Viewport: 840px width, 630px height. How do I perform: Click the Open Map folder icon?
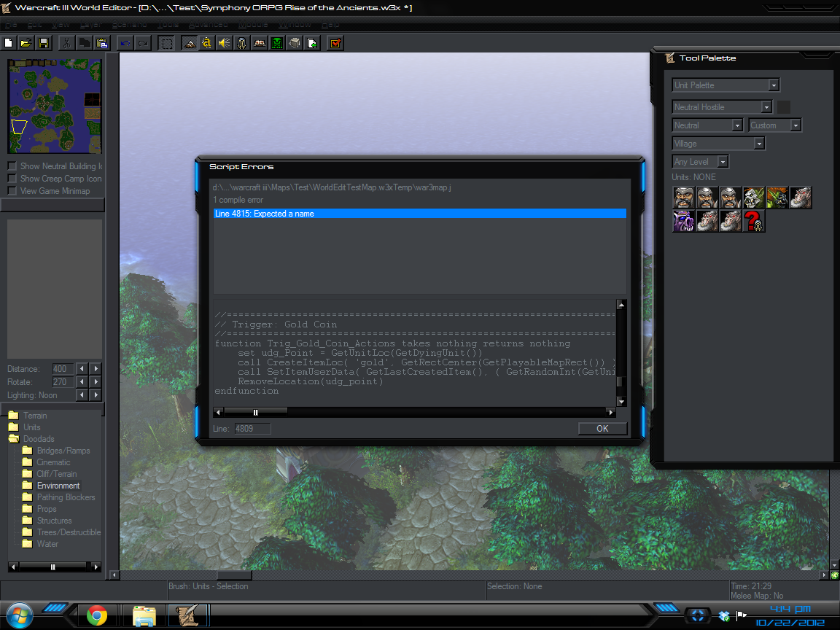(x=26, y=43)
